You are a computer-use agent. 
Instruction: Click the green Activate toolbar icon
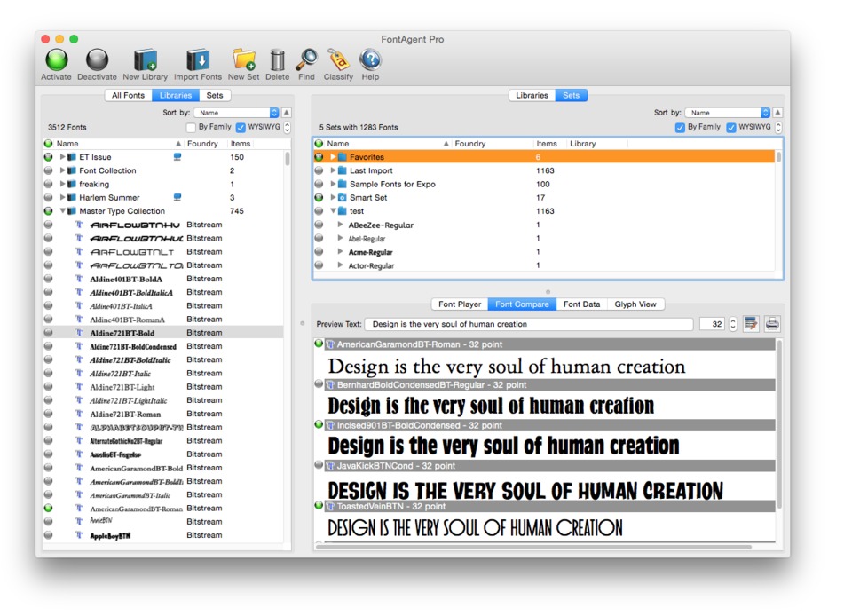coord(56,60)
